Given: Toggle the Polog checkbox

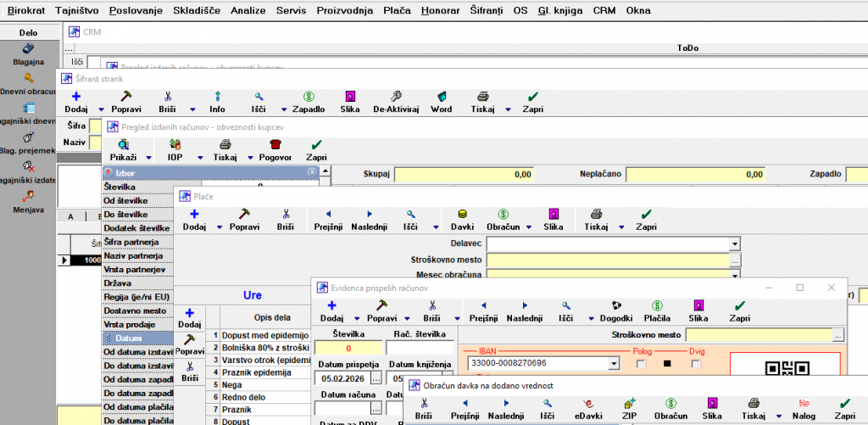Looking at the screenshot, I should coord(642,364).
